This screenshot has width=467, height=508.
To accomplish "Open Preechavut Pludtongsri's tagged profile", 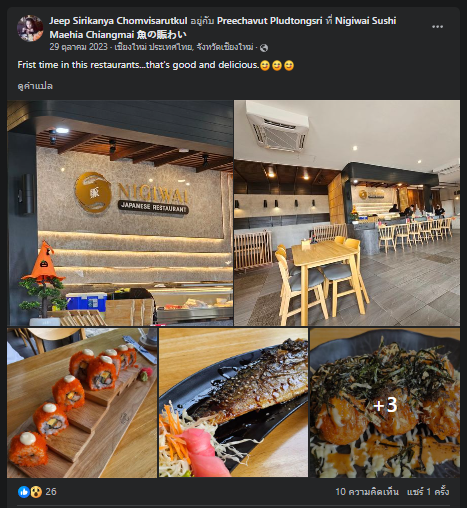I will click(x=270, y=21).
